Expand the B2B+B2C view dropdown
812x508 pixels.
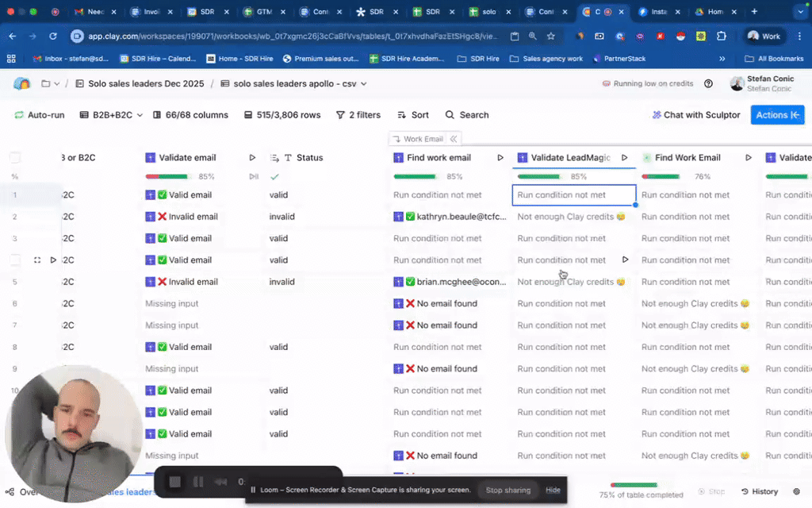pyautogui.click(x=112, y=115)
